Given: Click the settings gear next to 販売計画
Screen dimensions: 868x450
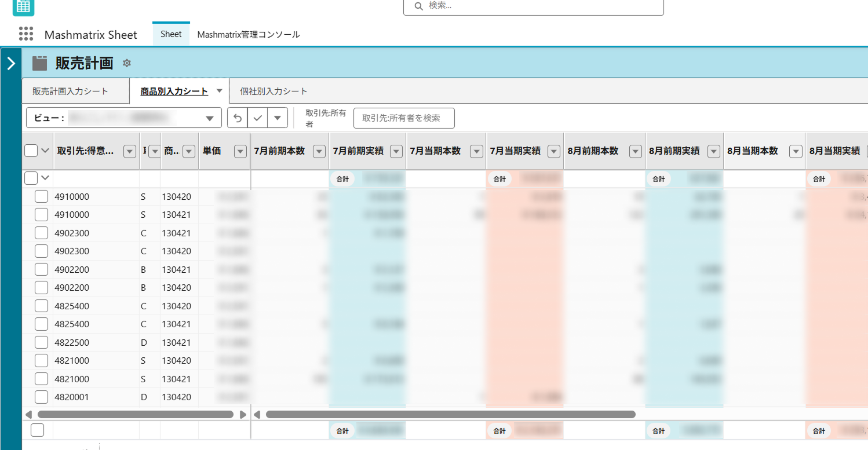Looking at the screenshot, I should tap(127, 63).
